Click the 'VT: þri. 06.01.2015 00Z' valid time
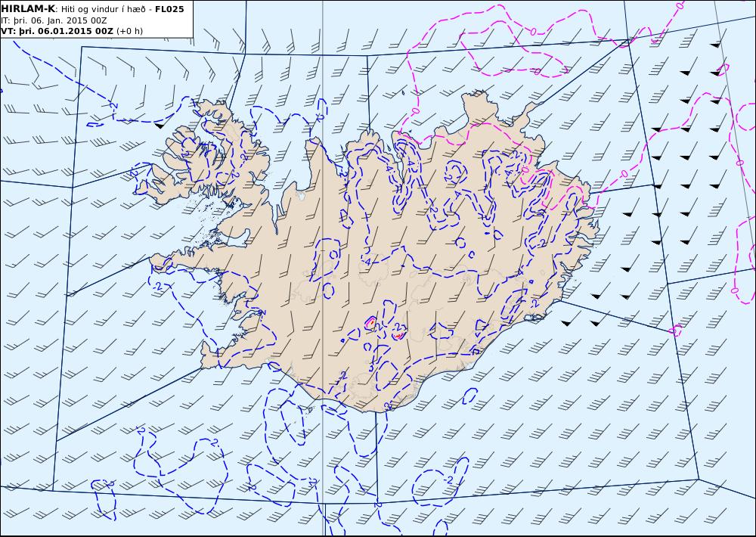This screenshot has width=756, height=537. tap(57, 31)
